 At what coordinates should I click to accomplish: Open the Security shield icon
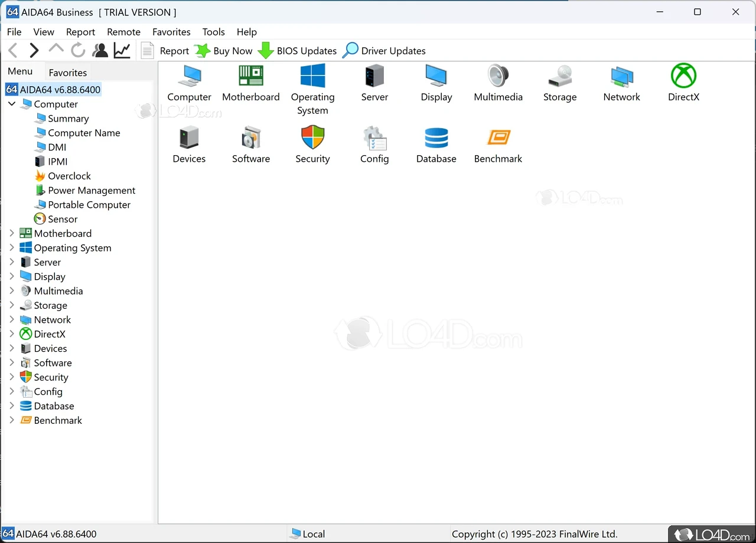(x=312, y=139)
